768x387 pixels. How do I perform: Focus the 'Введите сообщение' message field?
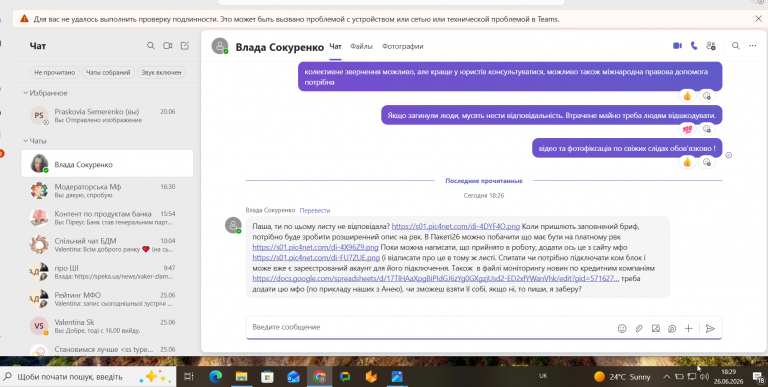tap(431, 327)
